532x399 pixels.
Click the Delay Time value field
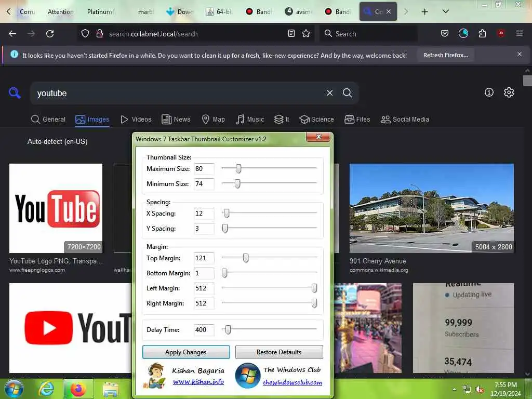(204, 330)
